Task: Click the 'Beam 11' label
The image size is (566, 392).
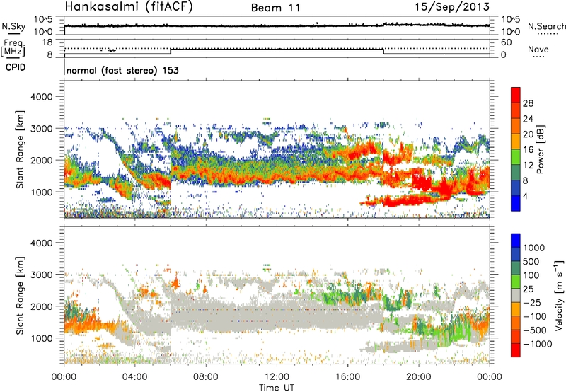Action: coord(275,8)
